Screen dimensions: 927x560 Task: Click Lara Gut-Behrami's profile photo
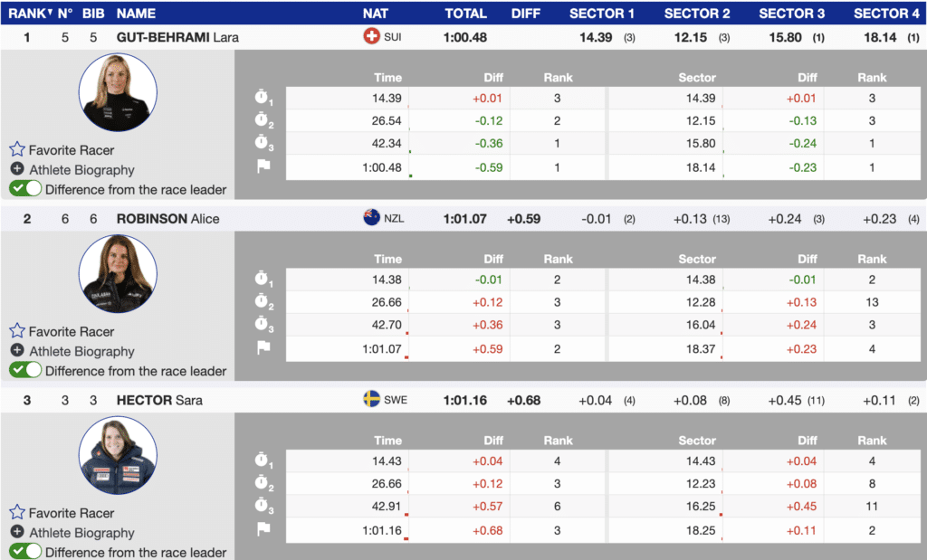118,92
